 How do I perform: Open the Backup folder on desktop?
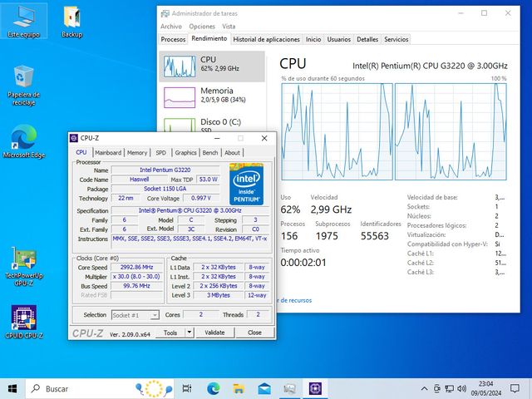tap(72, 21)
